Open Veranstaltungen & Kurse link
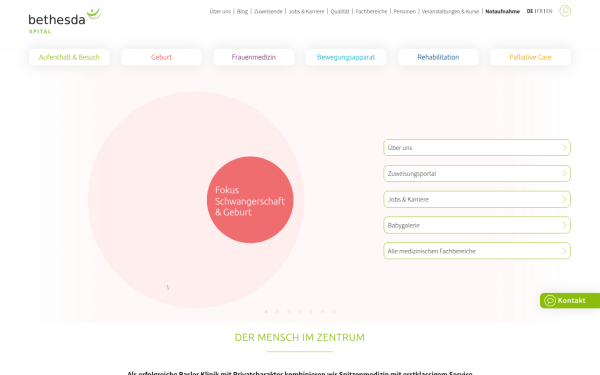The width and height of the screenshot is (600, 375). 450,11
